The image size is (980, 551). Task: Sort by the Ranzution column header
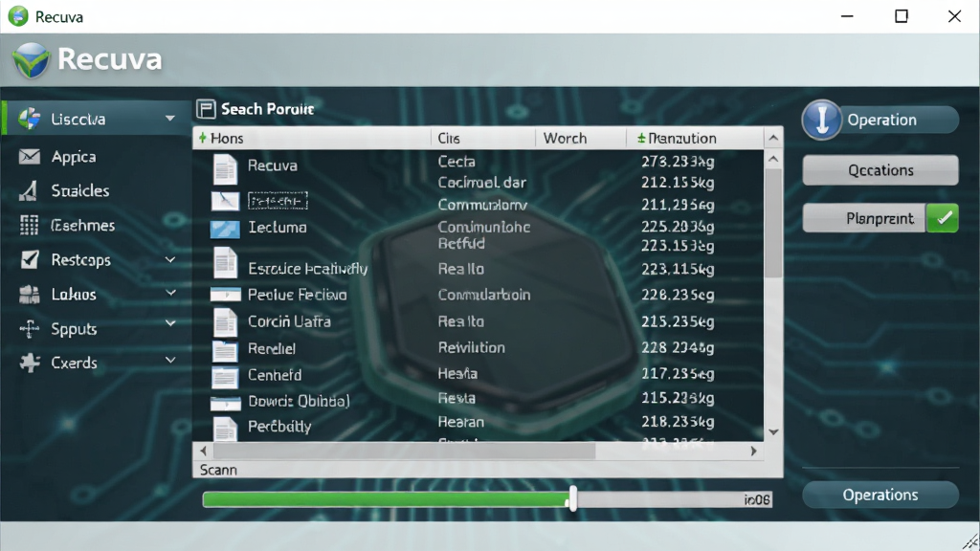pos(695,138)
